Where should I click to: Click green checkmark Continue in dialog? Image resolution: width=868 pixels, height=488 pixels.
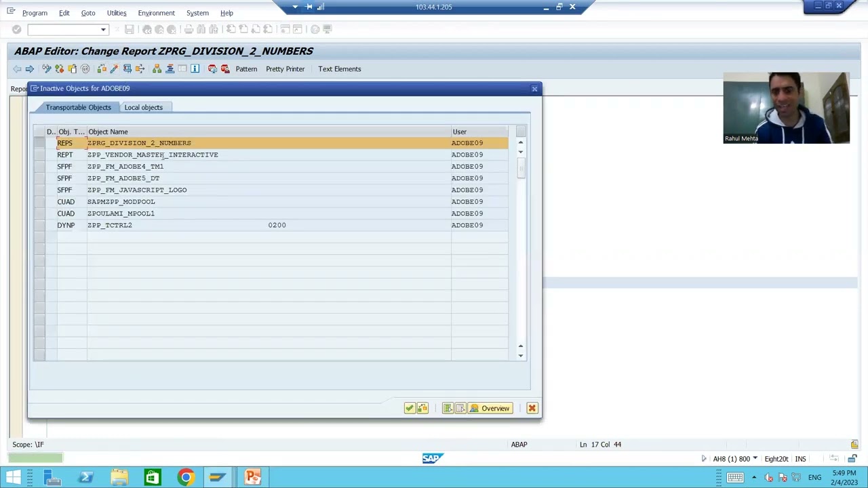[x=410, y=408]
